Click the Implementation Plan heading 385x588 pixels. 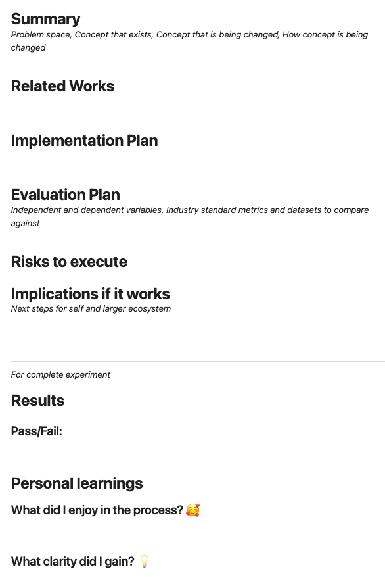[84, 141]
